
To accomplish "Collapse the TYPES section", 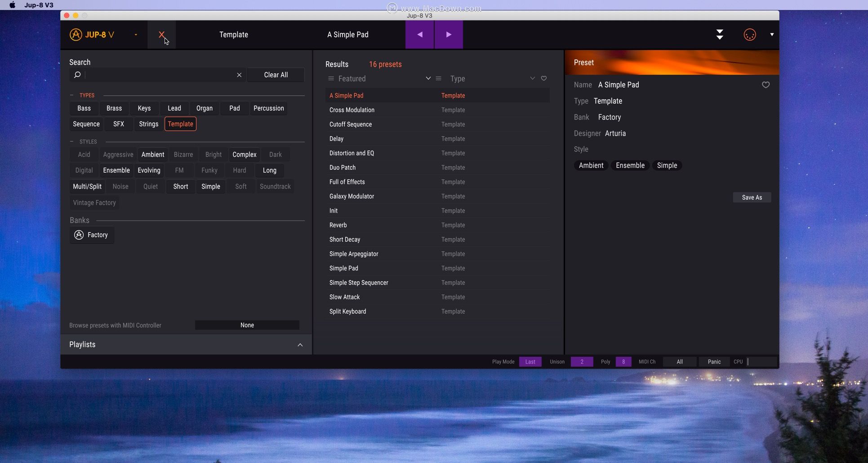I will (71, 95).
